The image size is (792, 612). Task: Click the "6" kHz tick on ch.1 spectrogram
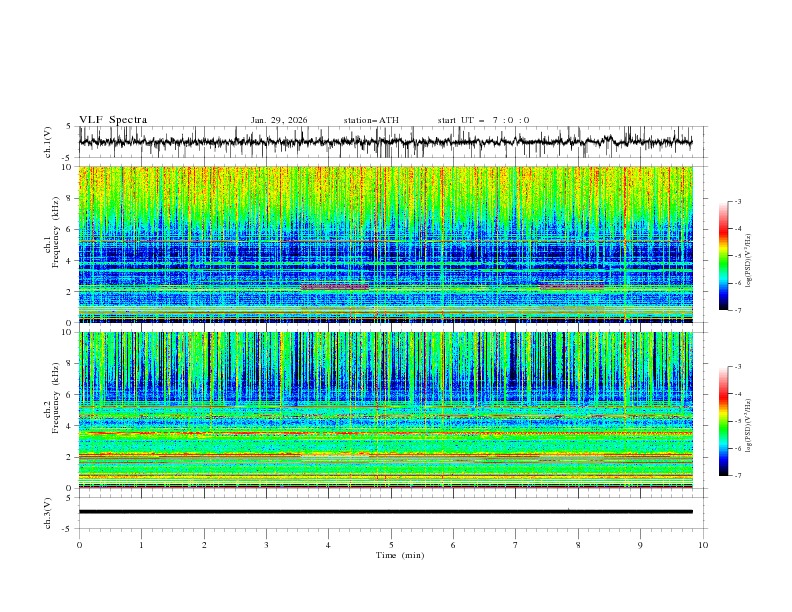[x=69, y=229]
